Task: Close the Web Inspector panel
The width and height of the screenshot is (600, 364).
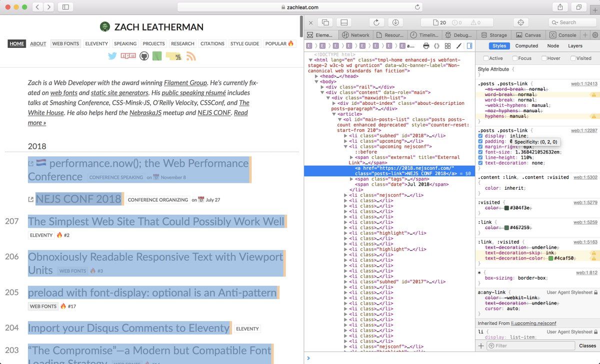Action: (x=310, y=22)
